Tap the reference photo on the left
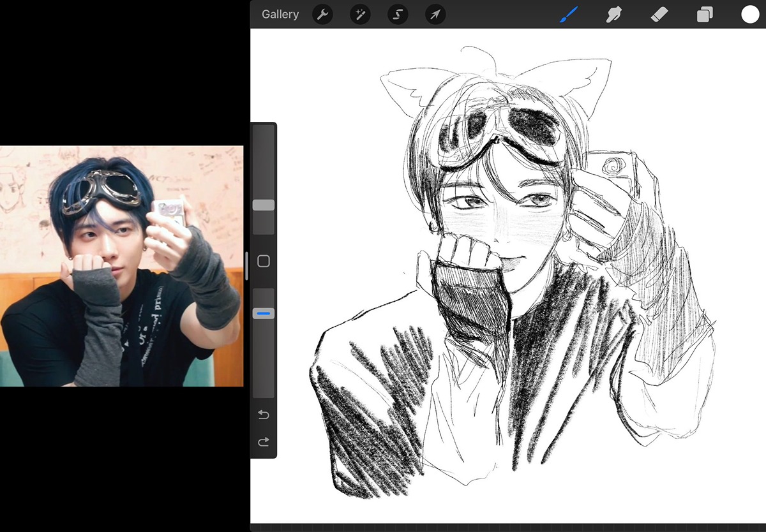This screenshot has width=766, height=532. pos(121,266)
